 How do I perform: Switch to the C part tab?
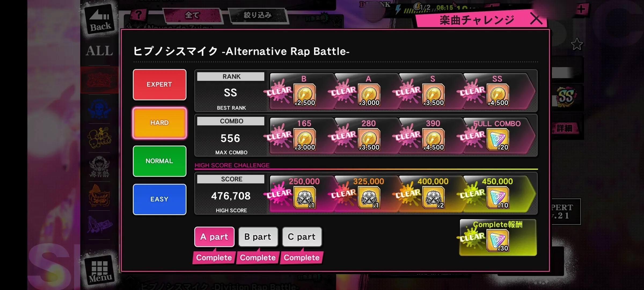point(302,237)
